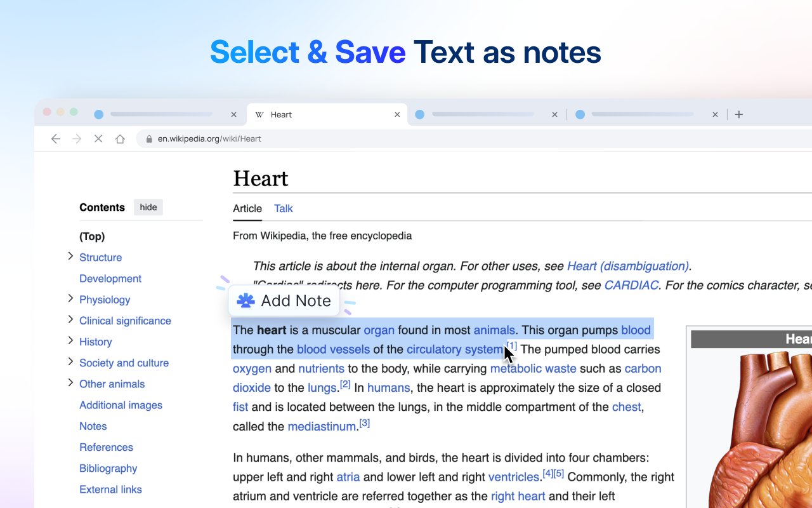Screen dimensions: 812x508
Task: Click the address bar URL field
Action: [x=473, y=139]
